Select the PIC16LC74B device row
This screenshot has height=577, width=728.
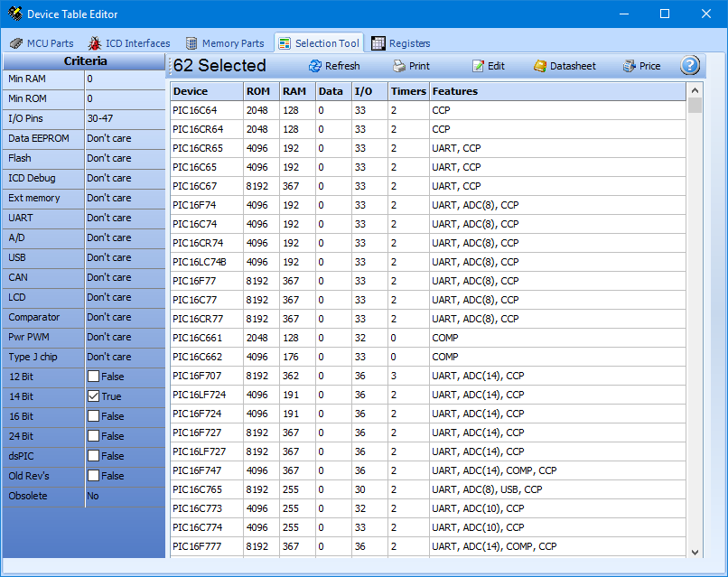pos(428,262)
